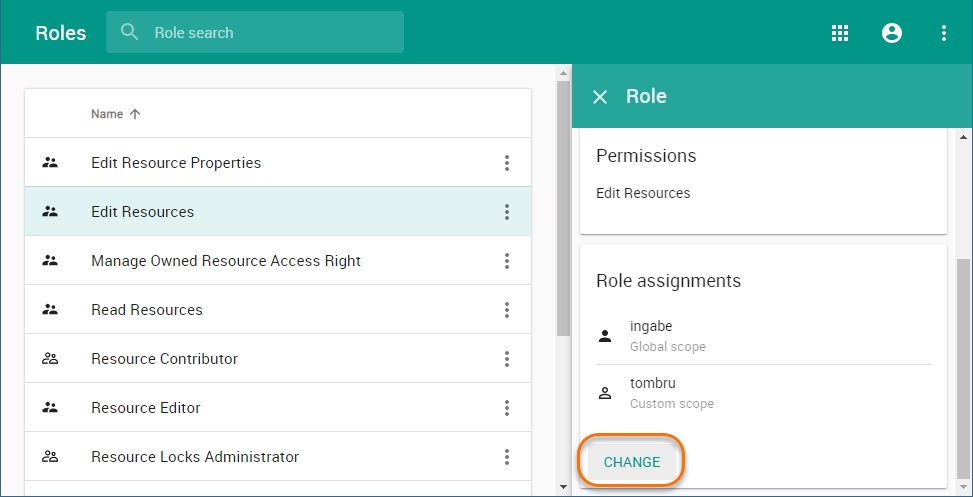Type in the Role search field
Image resolution: width=973 pixels, height=497 pixels.
pos(270,33)
